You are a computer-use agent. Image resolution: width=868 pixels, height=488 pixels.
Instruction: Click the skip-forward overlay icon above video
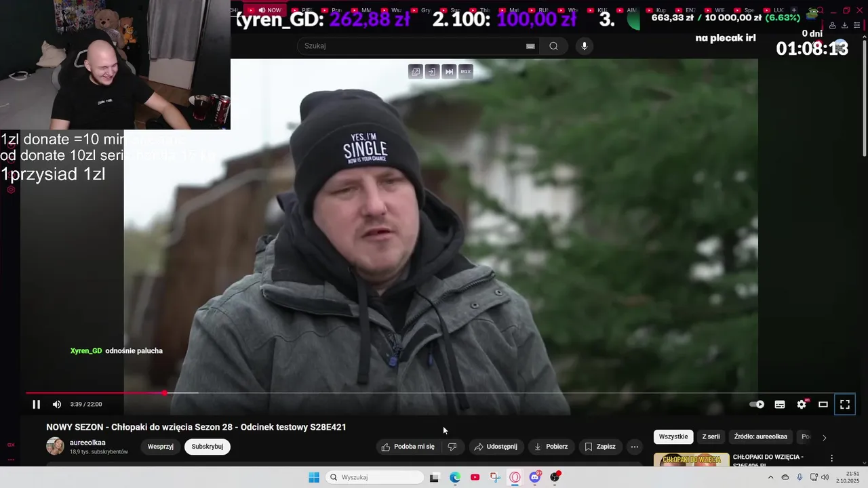tap(449, 71)
